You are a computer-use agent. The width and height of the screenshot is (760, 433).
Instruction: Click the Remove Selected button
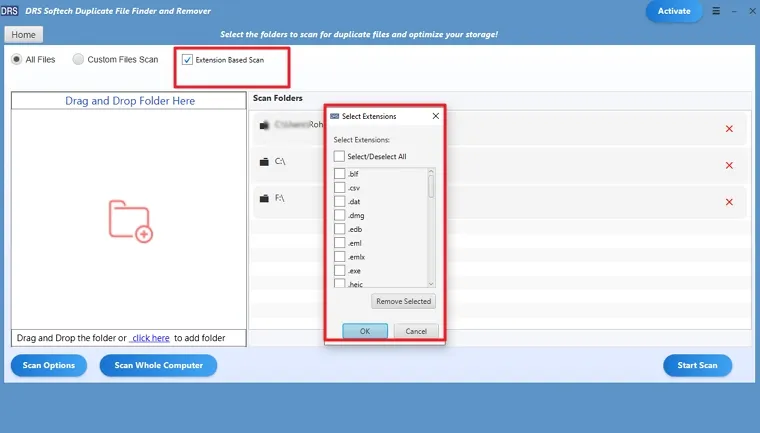pyautogui.click(x=403, y=301)
